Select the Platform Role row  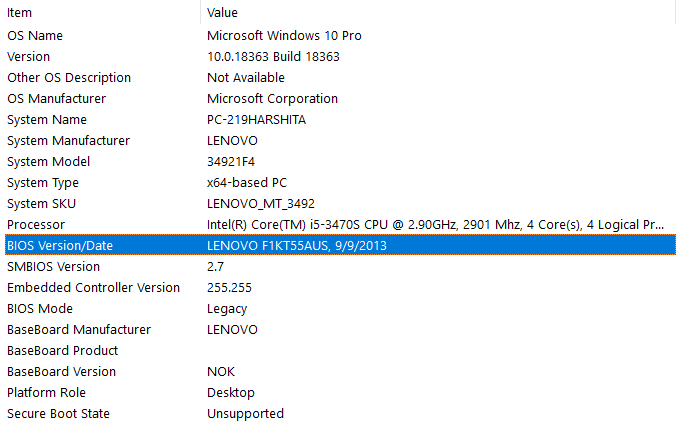click(x=47, y=392)
